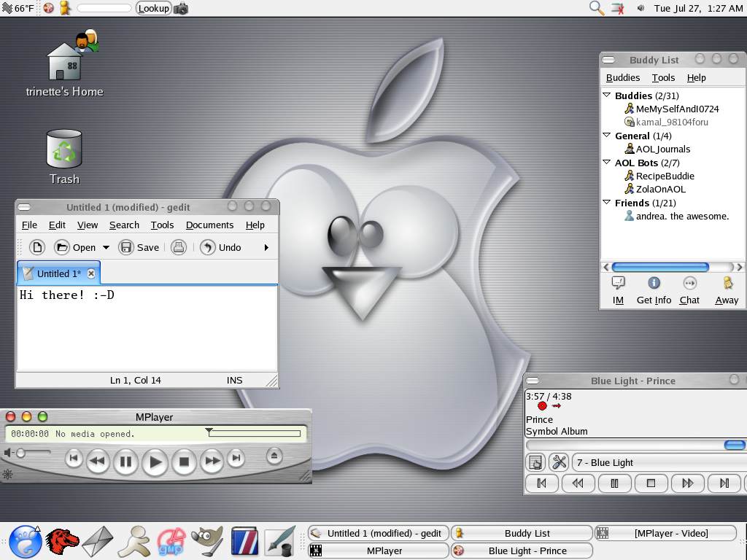Click the New document icon in gedit

tap(37, 247)
